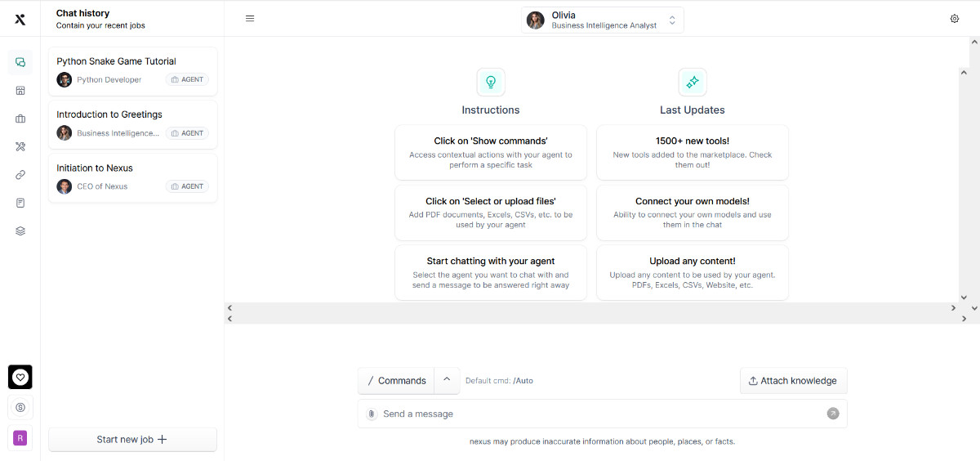The height and width of the screenshot is (461, 980).
Task: Select the 'Select or upload files' instruction card
Action: coord(491,213)
